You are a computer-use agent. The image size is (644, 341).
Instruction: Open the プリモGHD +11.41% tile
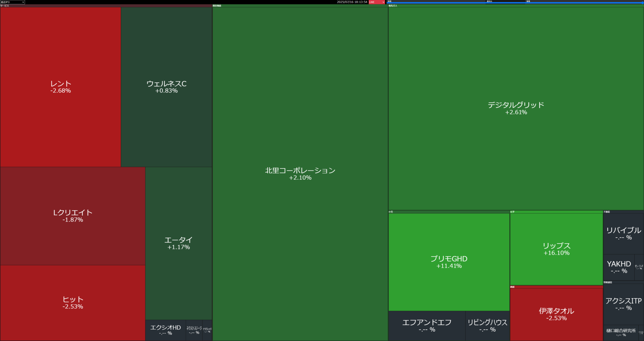pos(449,262)
